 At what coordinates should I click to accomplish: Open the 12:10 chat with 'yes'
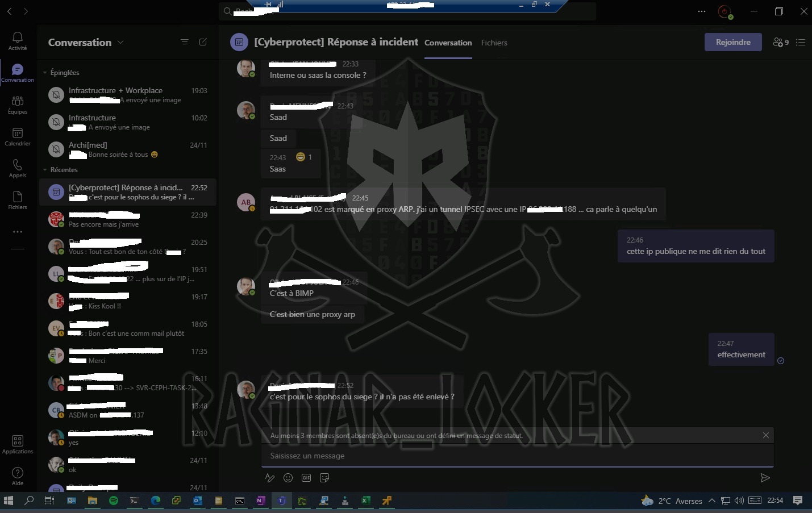pyautogui.click(x=128, y=437)
